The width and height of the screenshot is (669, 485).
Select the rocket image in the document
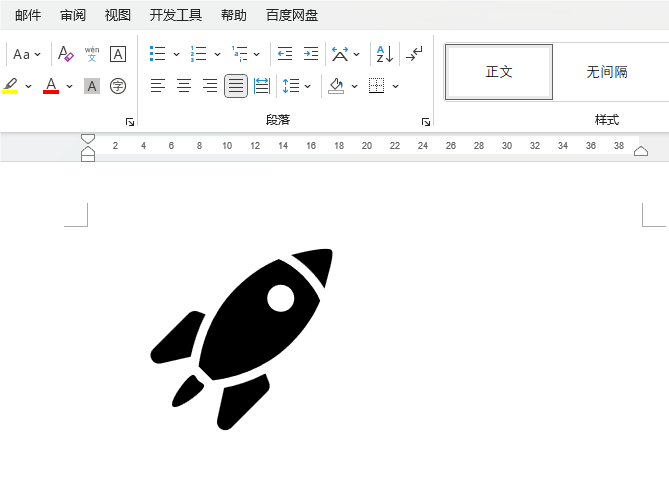pos(241,339)
